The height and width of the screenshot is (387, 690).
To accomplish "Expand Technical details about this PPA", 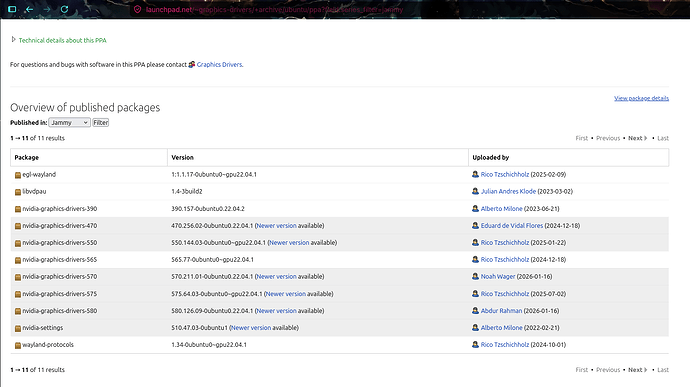I will [62, 40].
